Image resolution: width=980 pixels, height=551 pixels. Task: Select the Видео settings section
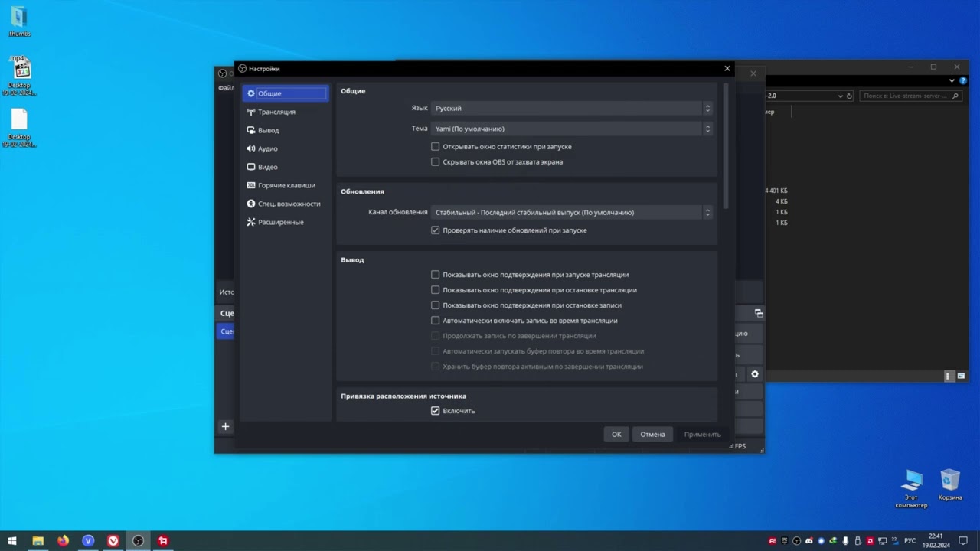[x=285, y=167]
